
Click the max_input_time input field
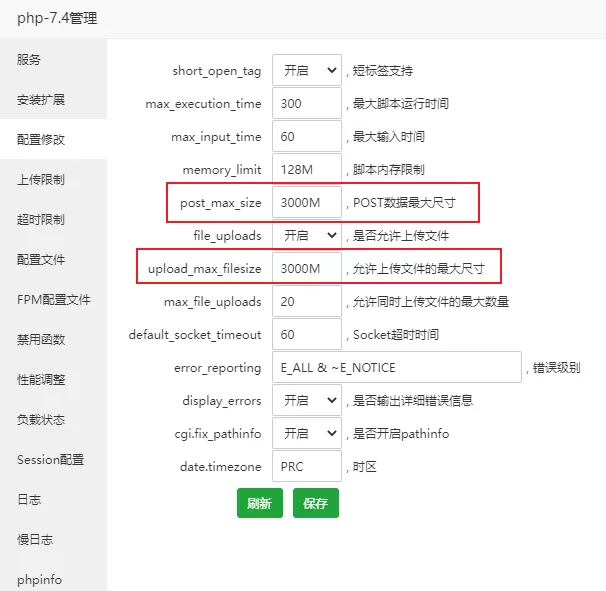click(307, 136)
